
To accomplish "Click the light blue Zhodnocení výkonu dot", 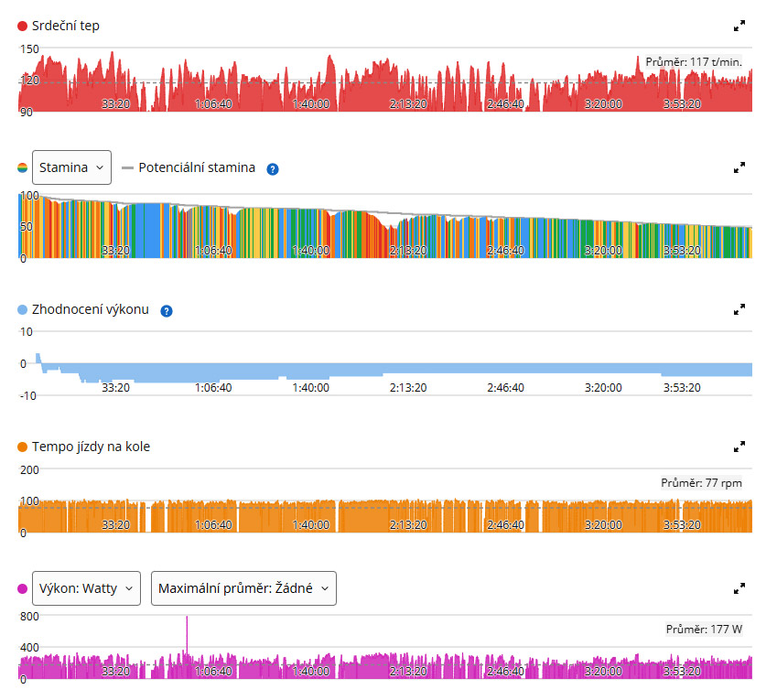I will [x=23, y=309].
